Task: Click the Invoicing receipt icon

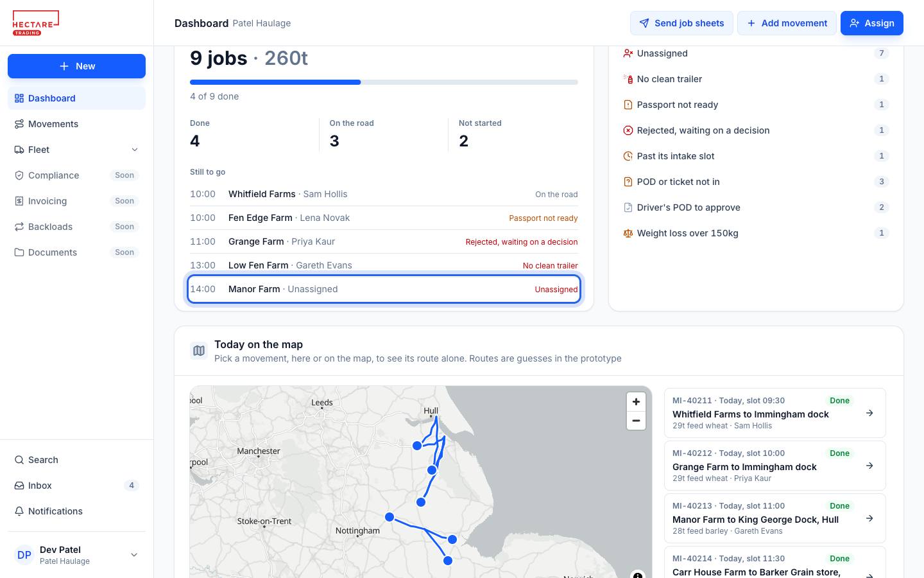Action: (x=19, y=201)
